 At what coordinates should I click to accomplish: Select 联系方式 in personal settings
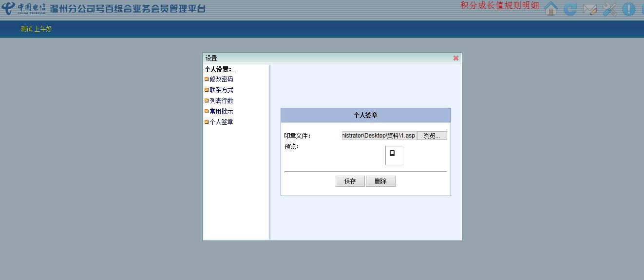(x=221, y=90)
